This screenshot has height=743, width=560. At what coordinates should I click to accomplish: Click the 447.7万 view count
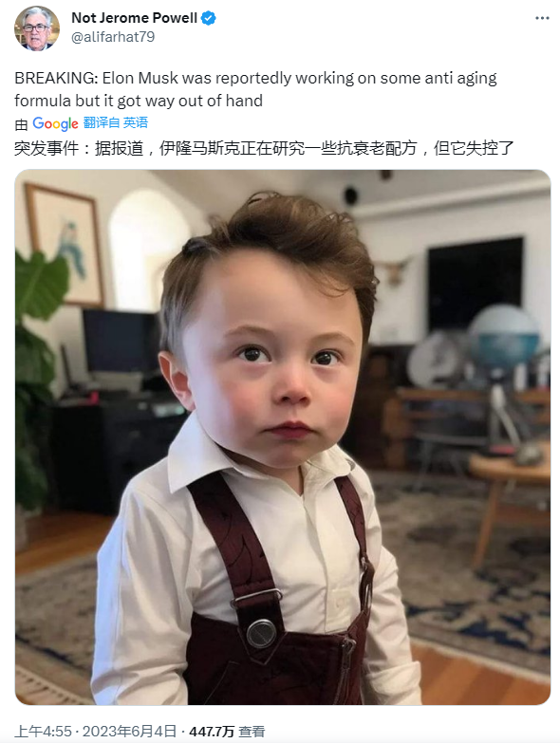(x=212, y=732)
